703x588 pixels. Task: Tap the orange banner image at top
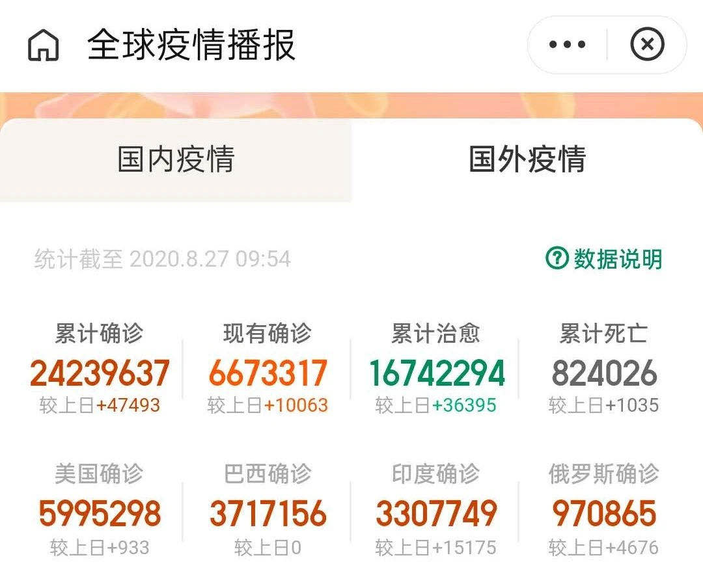(351, 104)
